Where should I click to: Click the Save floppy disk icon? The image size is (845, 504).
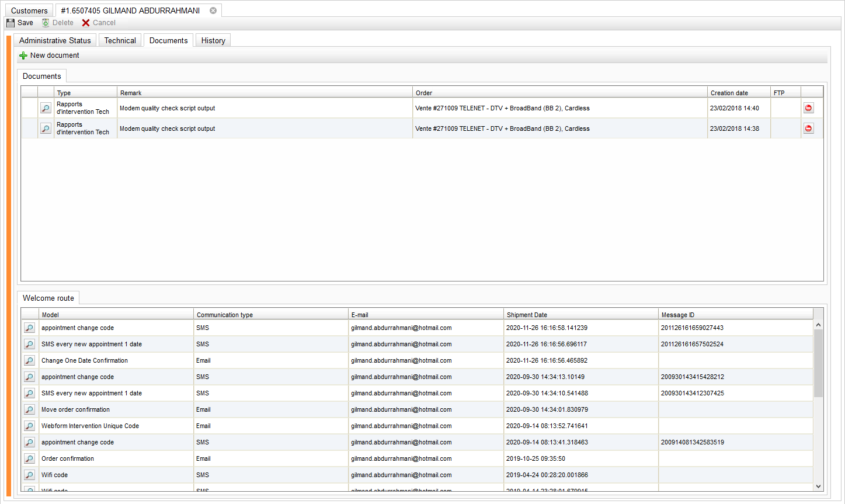(x=11, y=23)
